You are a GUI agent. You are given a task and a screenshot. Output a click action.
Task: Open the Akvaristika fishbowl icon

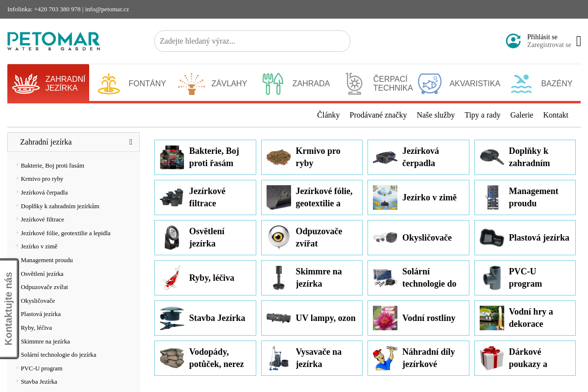[x=429, y=84]
